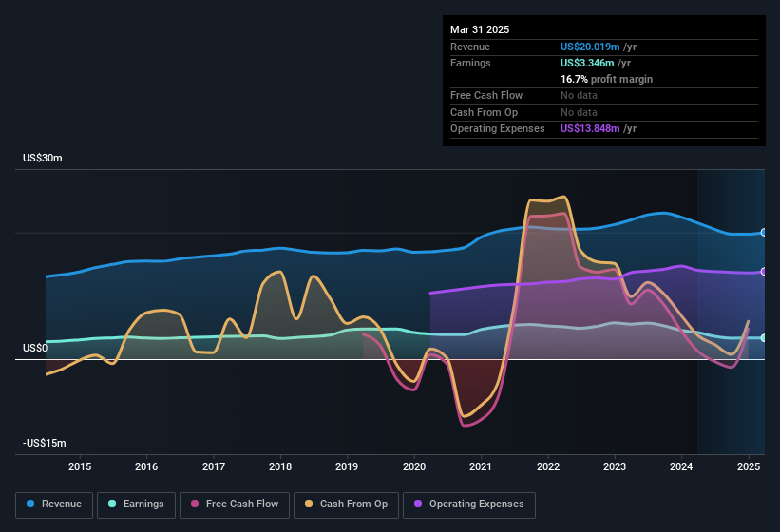This screenshot has height=532, width=780.
Task: Toggle the Cash From Op legend button
Action: [346, 504]
